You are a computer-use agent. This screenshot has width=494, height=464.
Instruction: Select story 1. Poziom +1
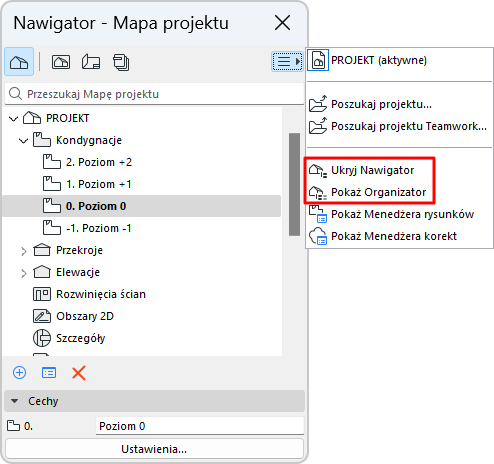(x=142, y=184)
